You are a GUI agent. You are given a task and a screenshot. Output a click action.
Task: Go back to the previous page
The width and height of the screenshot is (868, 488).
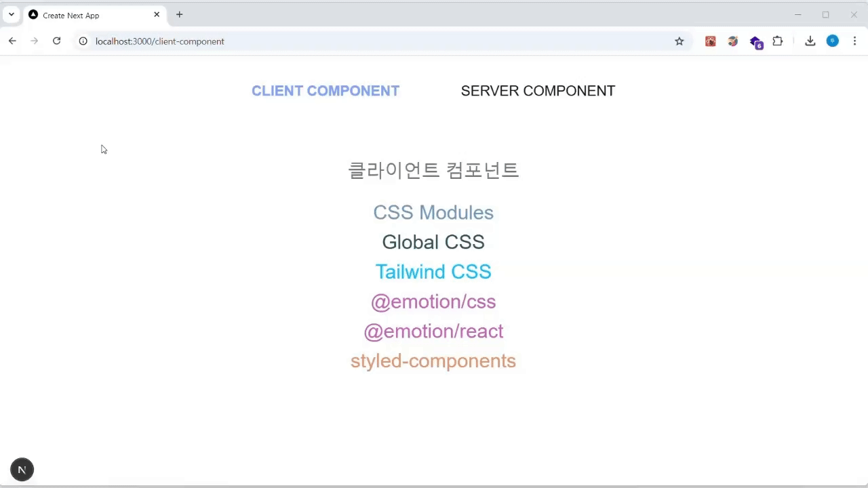pos(12,41)
